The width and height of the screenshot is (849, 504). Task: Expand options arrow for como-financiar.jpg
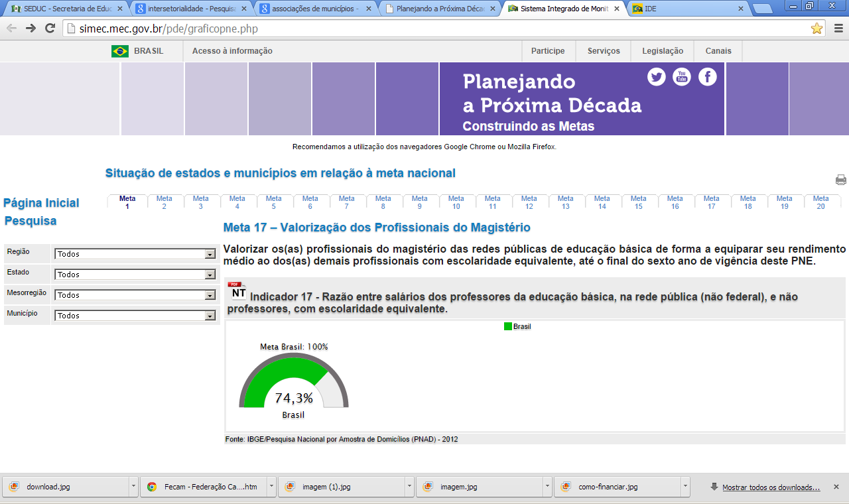pos(685,487)
